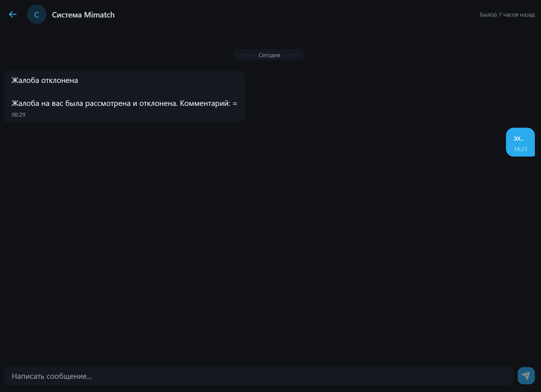Focus the "Написать сообщение..." input field
The width and height of the screenshot is (541, 392).
point(259,376)
